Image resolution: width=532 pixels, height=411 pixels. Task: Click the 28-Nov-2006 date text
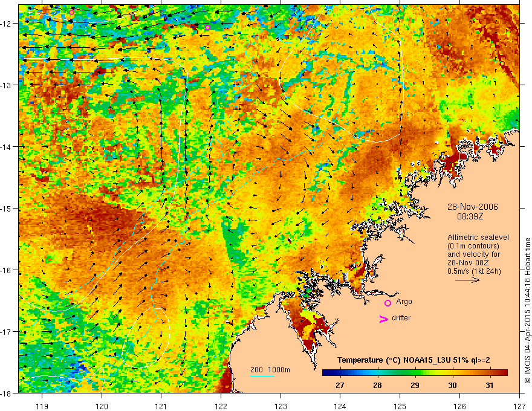472,207
